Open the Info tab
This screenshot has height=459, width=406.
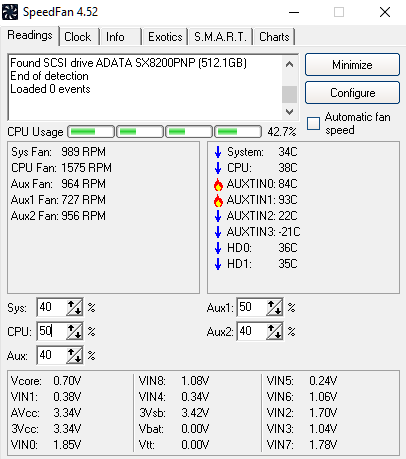tap(121, 37)
